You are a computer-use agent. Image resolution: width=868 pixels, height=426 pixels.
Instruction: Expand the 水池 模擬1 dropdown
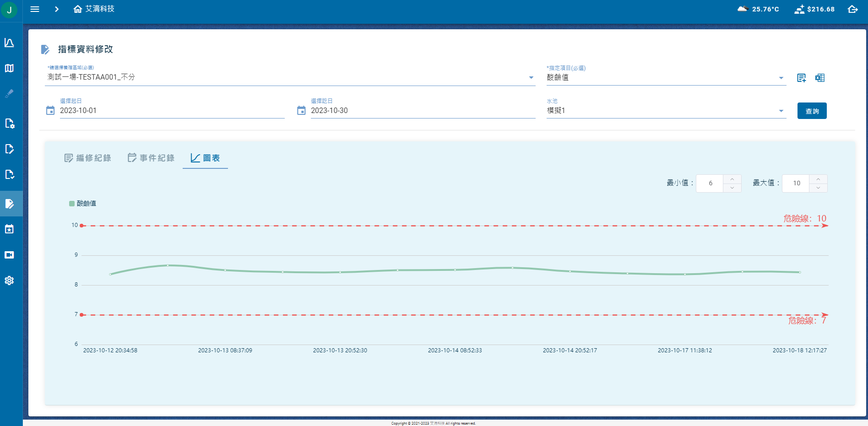pos(781,111)
